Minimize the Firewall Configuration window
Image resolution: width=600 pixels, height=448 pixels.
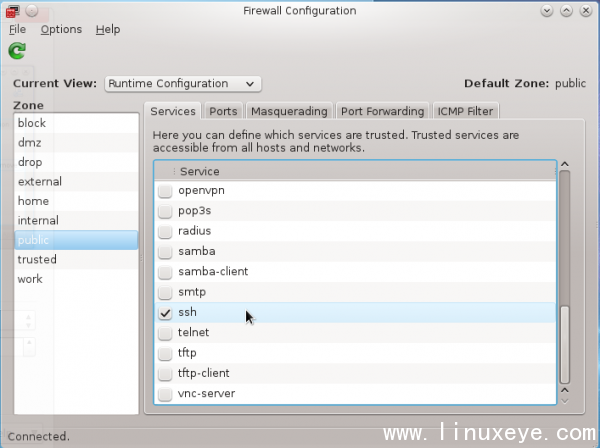click(x=547, y=11)
